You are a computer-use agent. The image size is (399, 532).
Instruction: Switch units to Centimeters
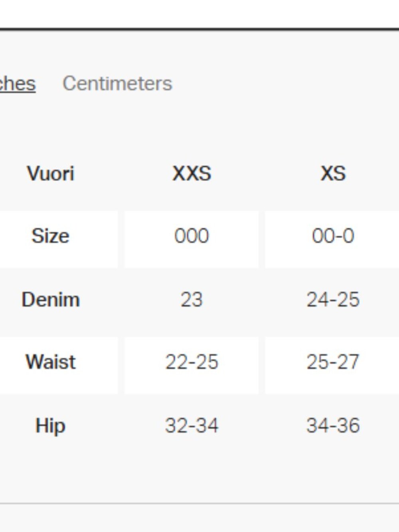pos(117,83)
